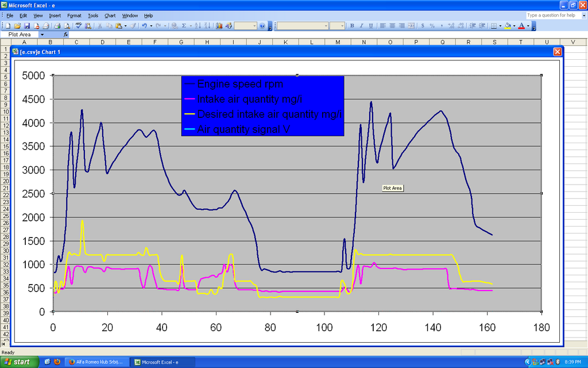
Task: Click the Format Painter brush icon
Action: click(x=133, y=25)
